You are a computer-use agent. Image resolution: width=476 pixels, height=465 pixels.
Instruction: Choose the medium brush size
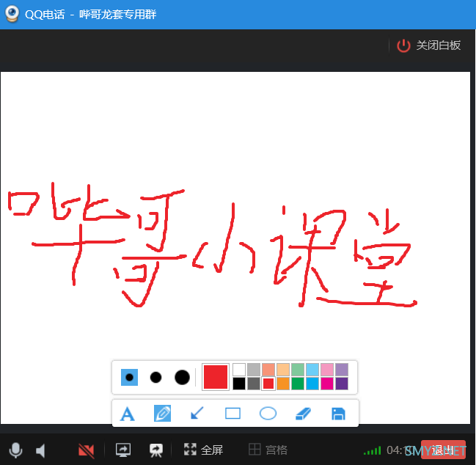point(155,377)
